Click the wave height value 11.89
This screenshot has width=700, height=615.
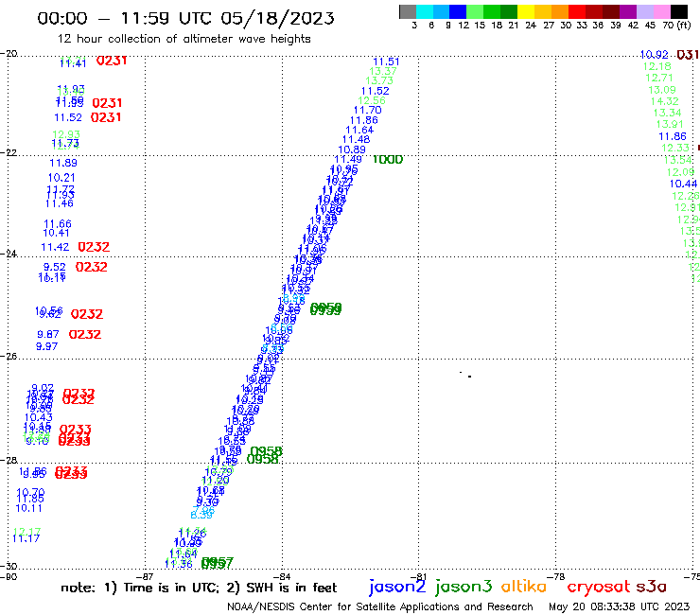click(63, 163)
